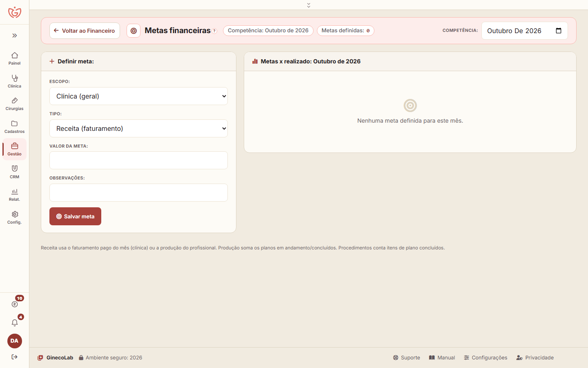Screen dimensions: 588x368
Task: Click the Nenhuma meta definida para este mês message
Action: click(x=410, y=121)
